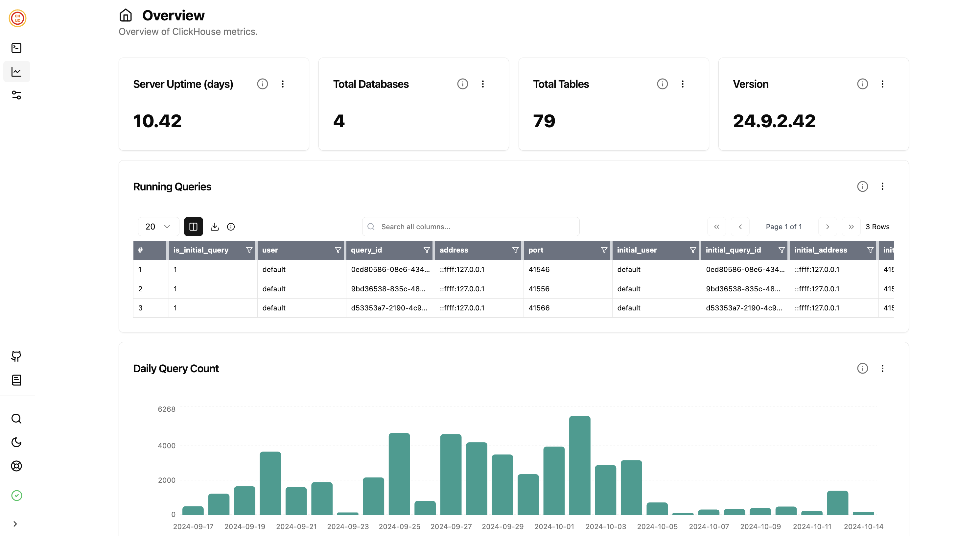Show info for Total Tables card
Image resolution: width=980 pixels, height=536 pixels.
pyautogui.click(x=662, y=84)
